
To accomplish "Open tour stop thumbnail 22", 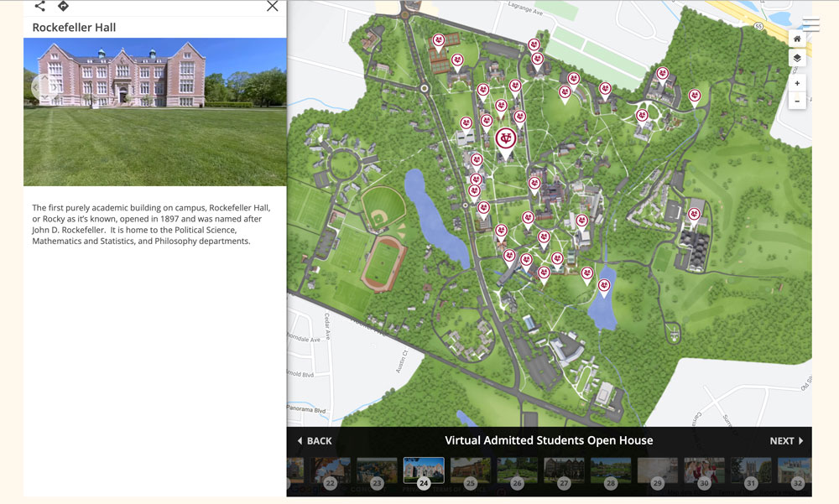I will 330,470.
